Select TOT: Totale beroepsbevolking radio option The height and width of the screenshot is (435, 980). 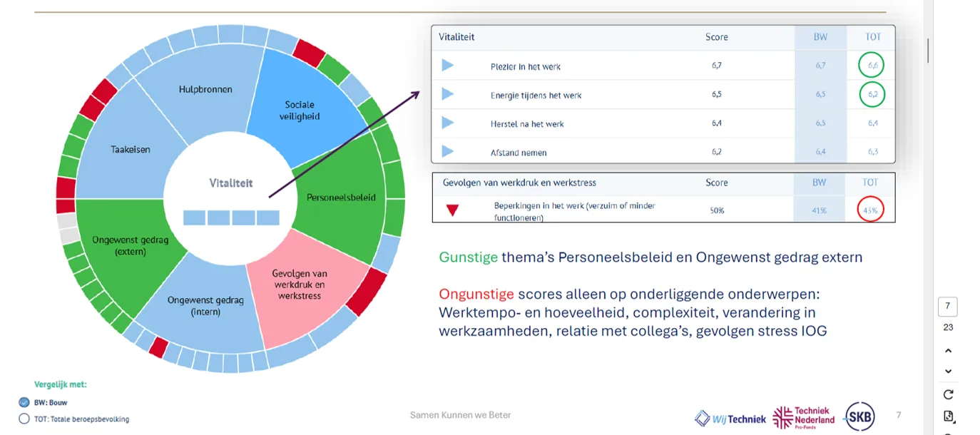[x=24, y=419]
